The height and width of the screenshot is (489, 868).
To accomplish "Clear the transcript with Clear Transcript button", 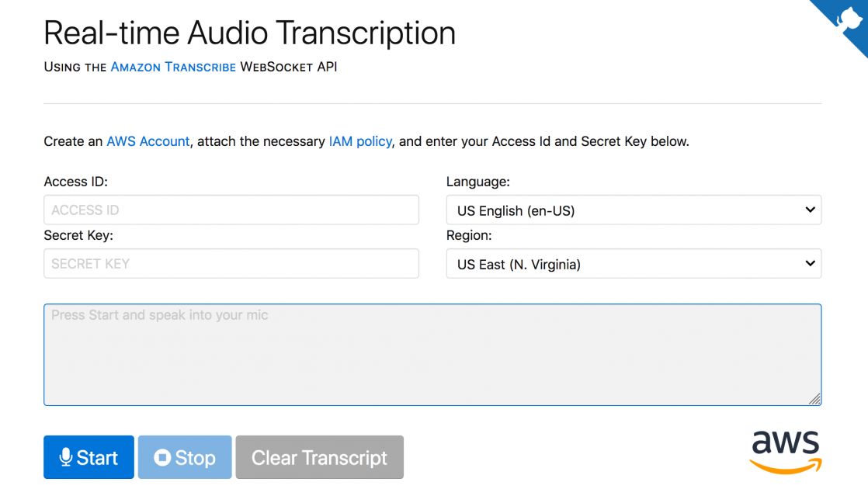I will [x=318, y=457].
